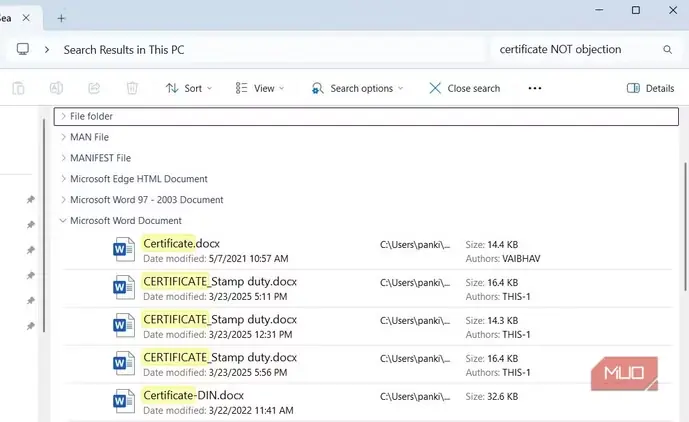Click the path text of Certificate.docx
Image resolution: width=689 pixels, height=422 pixels.
(x=415, y=244)
